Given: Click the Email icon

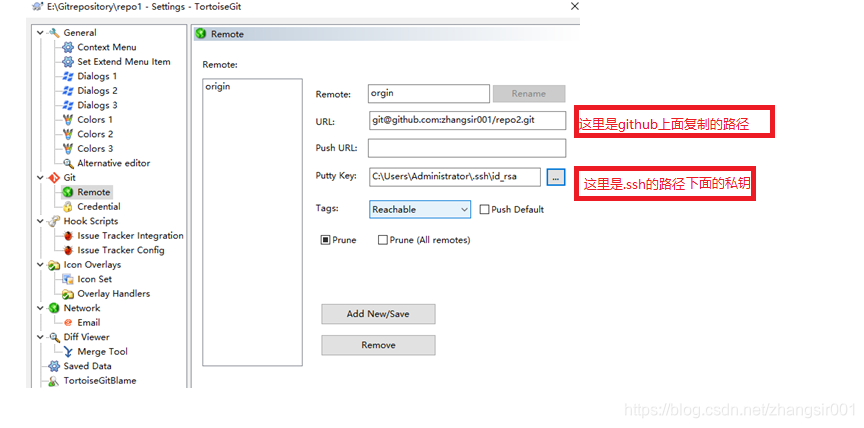Looking at the screenshot, I should (68, 323).
